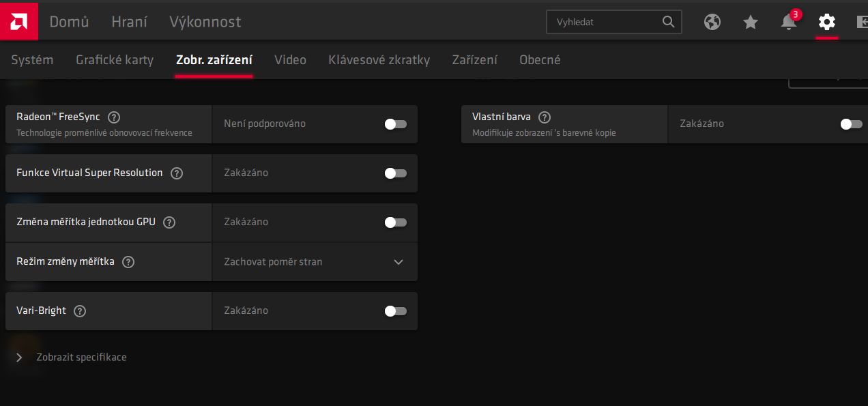
Task: Turn on Vlastní barva toggle
Action: coord(852,124)
